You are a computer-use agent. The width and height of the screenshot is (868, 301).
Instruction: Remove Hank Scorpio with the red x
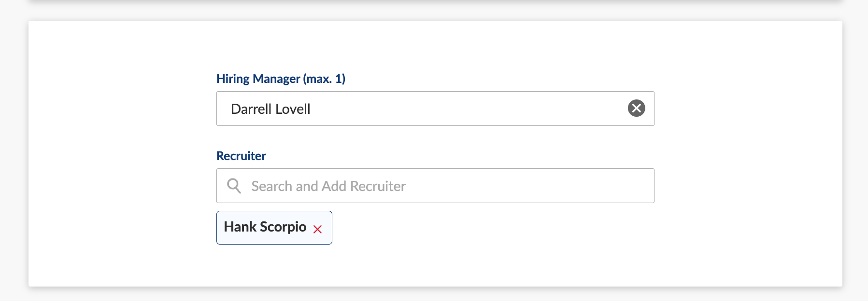pyautogui.click(x=317, y=230)
